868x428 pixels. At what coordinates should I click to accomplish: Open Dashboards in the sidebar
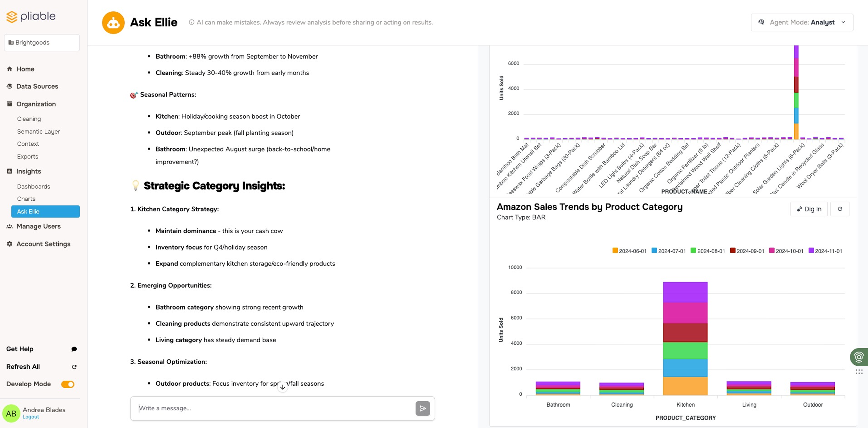(33, 187)
